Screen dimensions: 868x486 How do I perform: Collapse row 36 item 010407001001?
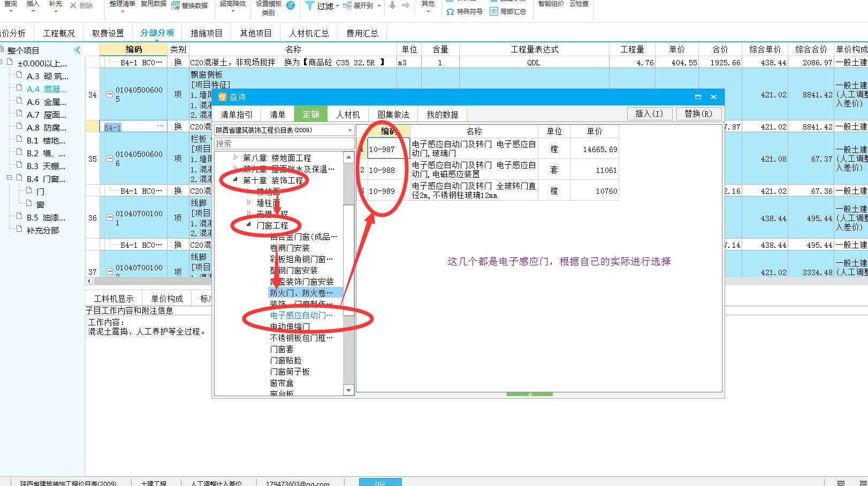click(110, 218)
